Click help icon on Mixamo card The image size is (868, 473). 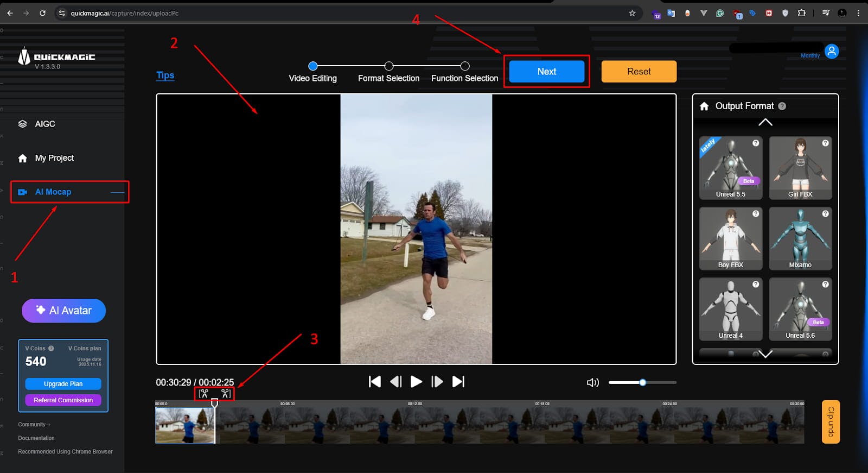pos(825,214)
